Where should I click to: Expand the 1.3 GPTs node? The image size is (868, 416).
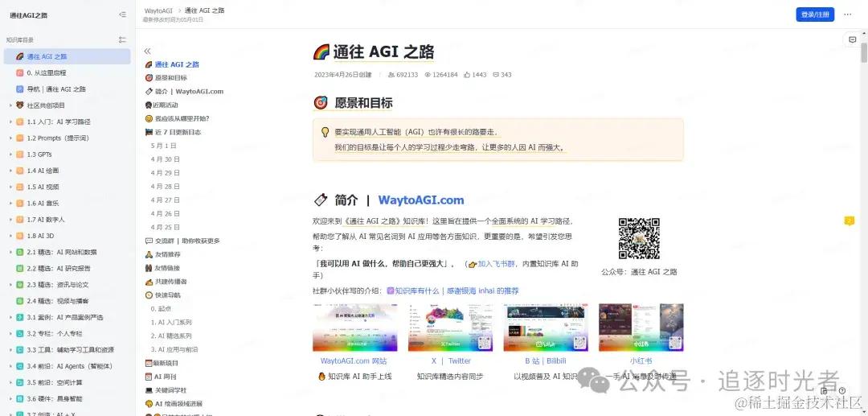(10, 154)
